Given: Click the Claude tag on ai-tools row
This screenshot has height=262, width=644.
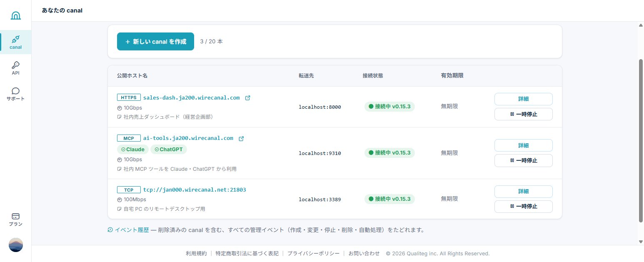Looking at the screenshot, I should click(133, 149).
